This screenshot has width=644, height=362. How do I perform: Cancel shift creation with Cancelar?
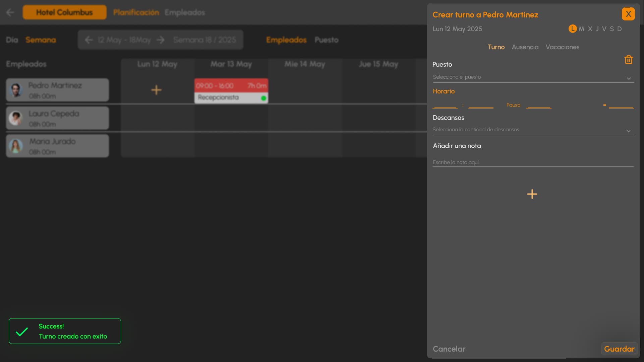[x=449, y=349]
